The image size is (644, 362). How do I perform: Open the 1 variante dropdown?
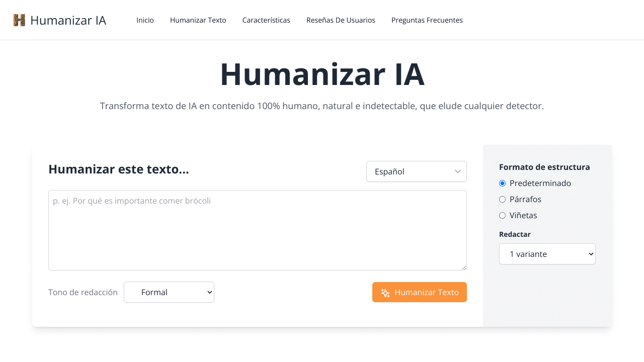(x=547, y=254)
